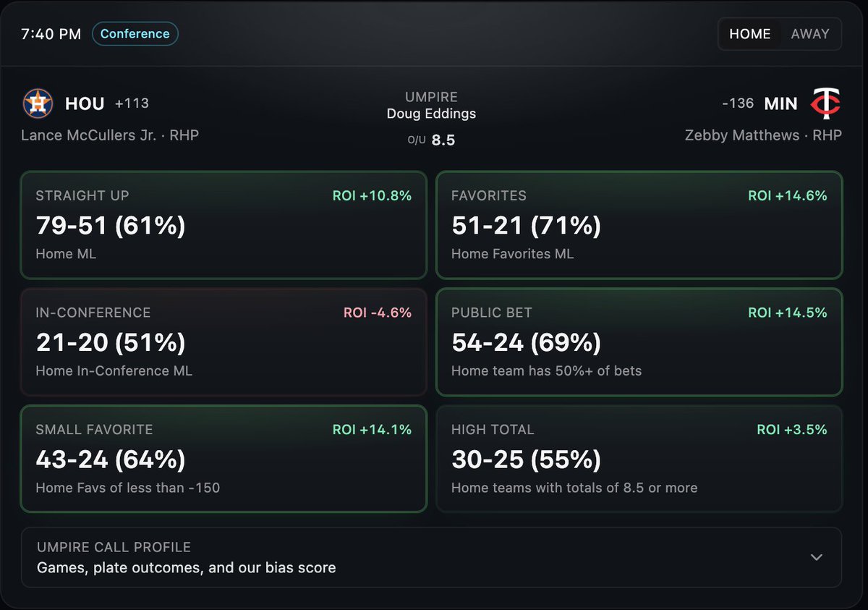The image size is (868, 610).
Task: Click the 'Home ML' description
Action: coord(66,254)
